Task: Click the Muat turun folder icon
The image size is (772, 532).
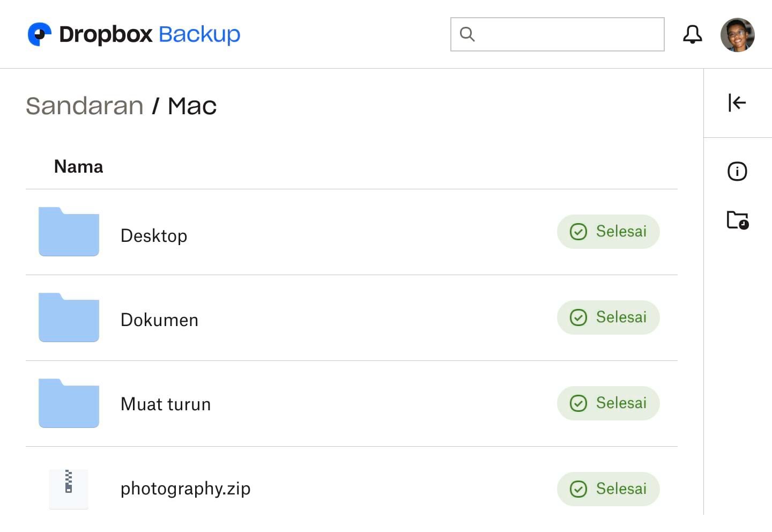Action: 69,403
